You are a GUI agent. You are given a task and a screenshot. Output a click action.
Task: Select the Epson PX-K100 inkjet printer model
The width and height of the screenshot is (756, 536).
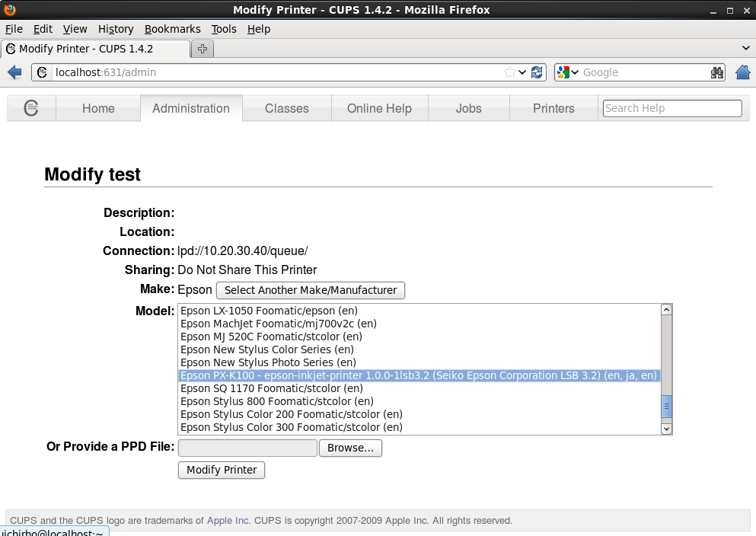tap(419, 375)
